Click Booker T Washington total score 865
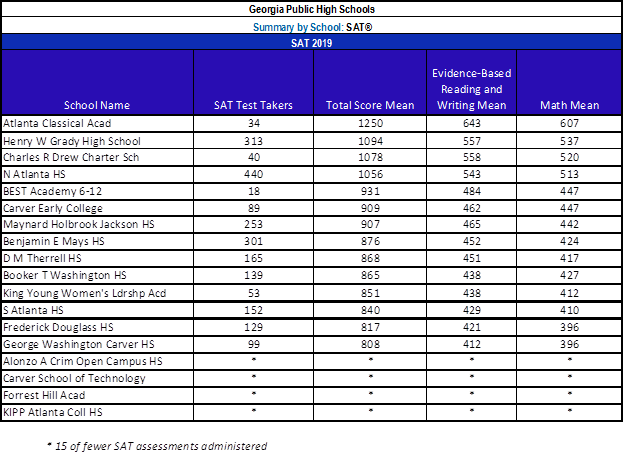Viewport: 624px width, 455px height. [370, 275]
